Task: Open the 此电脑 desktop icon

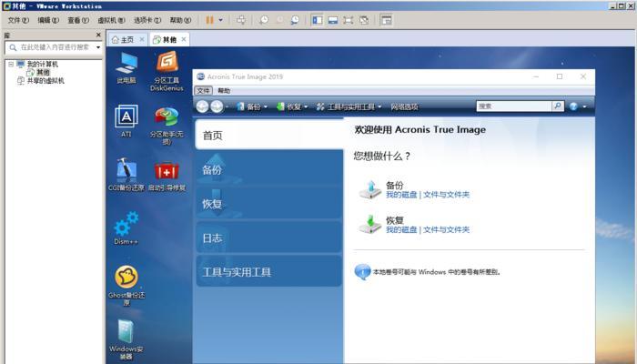Action: (x=126, y=68)
